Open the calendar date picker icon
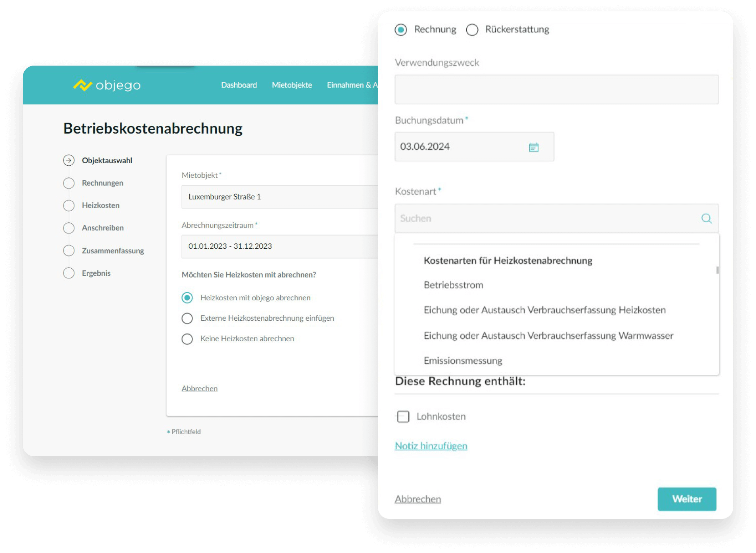Screen dimensions: 756x553 (x=533, y=147)
